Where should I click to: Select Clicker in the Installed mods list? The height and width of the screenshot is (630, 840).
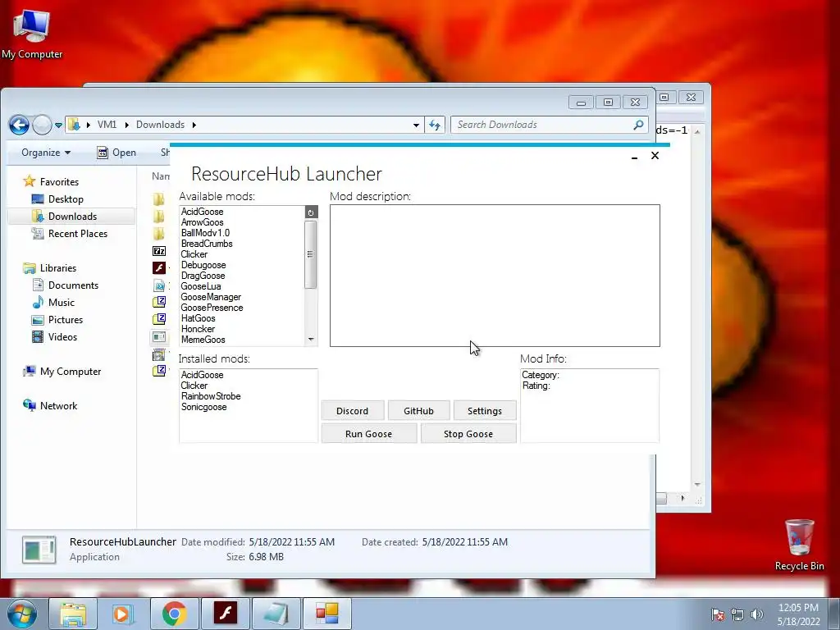pyautogui.click(x=194, y=386)
